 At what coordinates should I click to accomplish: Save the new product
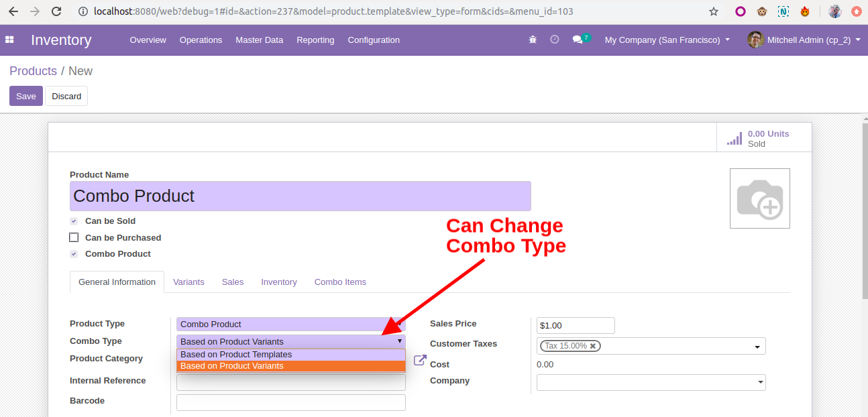pyautogui.click(x=26, y=96)
